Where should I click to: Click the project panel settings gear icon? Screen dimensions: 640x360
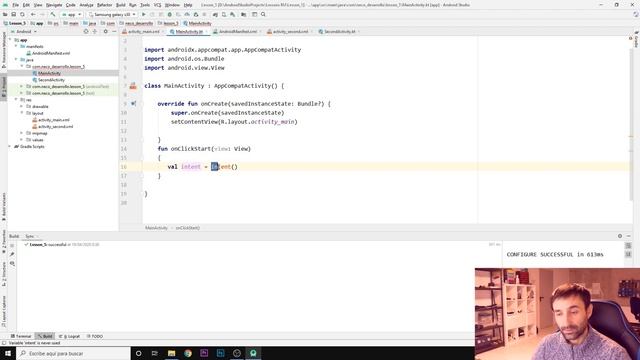point(105,31)
